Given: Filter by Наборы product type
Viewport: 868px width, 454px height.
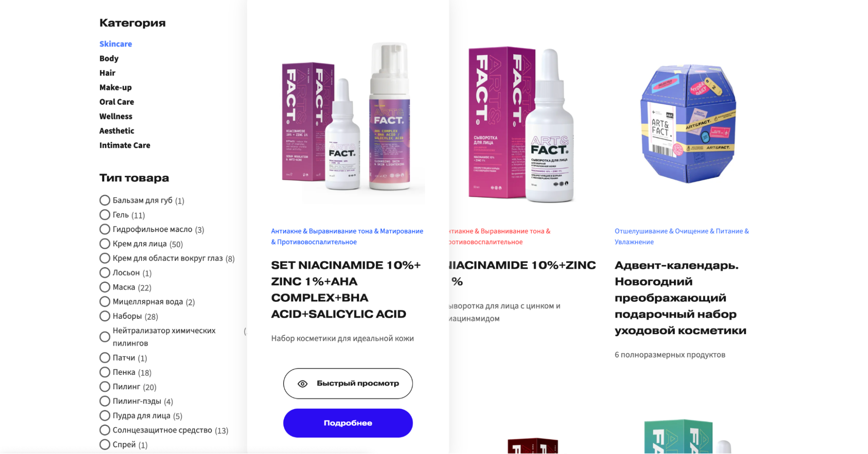Looking at the screenshot, I should [105, 316].
